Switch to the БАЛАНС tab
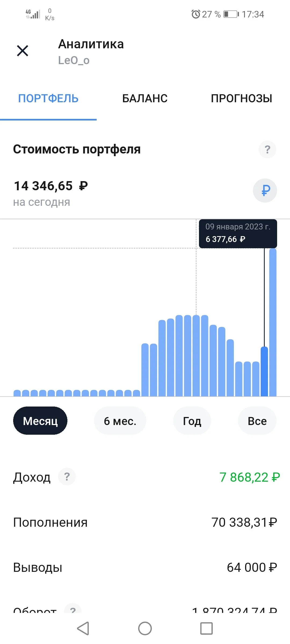The image size is (290, 644). point(145,98)
